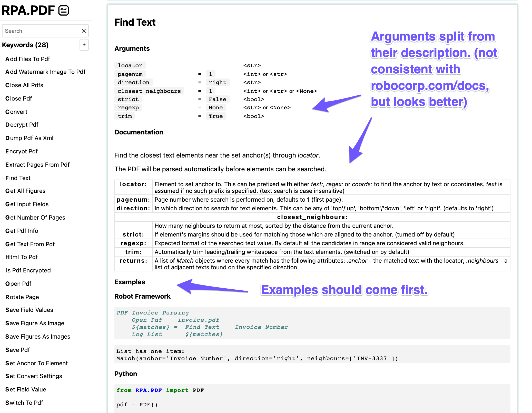Open the Find Text keyword page

point(18,178)
